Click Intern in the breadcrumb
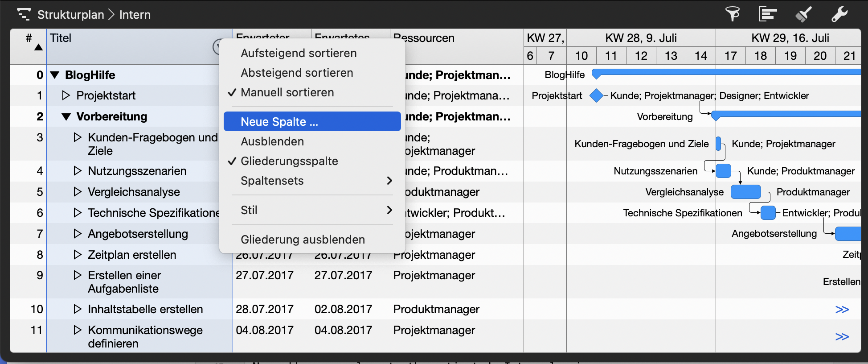The width and height of the screenshot is (868, 364). [135, 15]
